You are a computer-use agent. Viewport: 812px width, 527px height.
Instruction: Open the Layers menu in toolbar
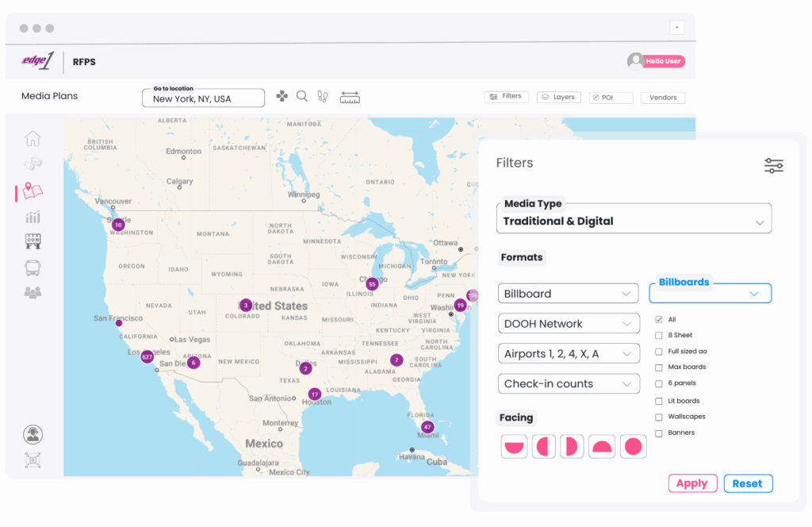[x=559, y=97]
